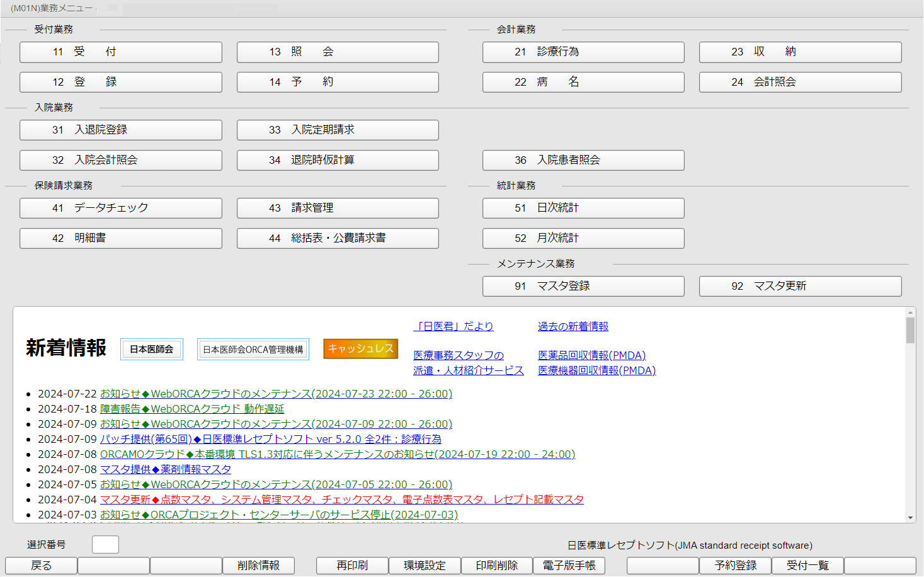The width and height of the screenshot is (924, 577).
Task: Click the 戻る button
Action: point(41,566)
